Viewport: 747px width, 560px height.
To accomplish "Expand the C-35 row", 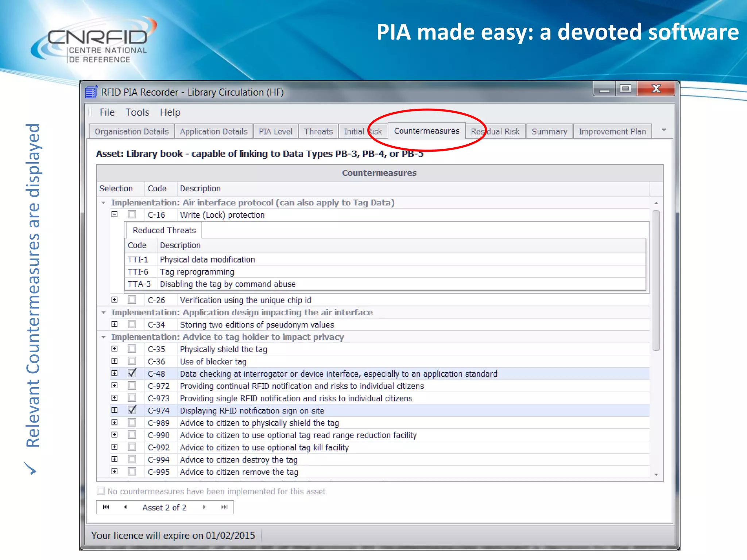I will (115, 349).
